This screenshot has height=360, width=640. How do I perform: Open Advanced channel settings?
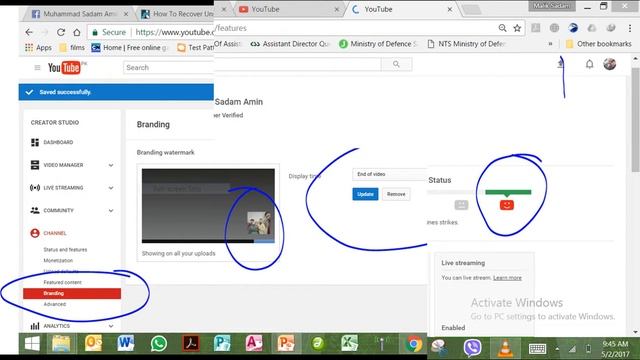55,304
